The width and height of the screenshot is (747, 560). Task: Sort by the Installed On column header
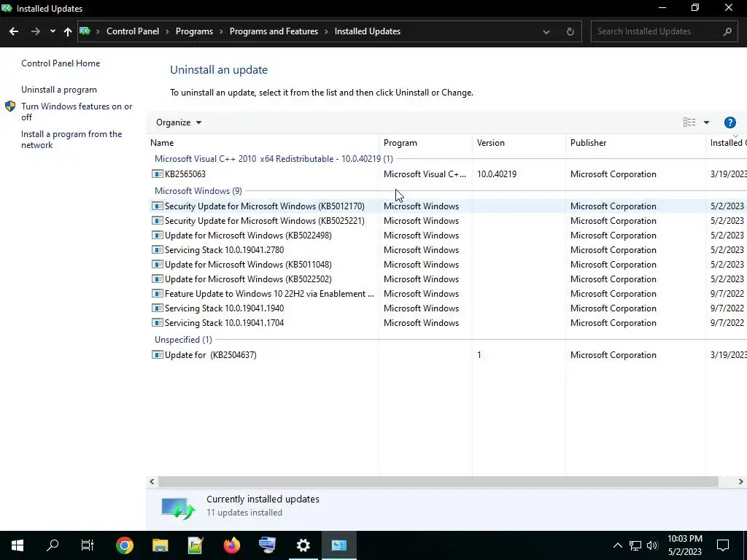click(x=726, y=143)
